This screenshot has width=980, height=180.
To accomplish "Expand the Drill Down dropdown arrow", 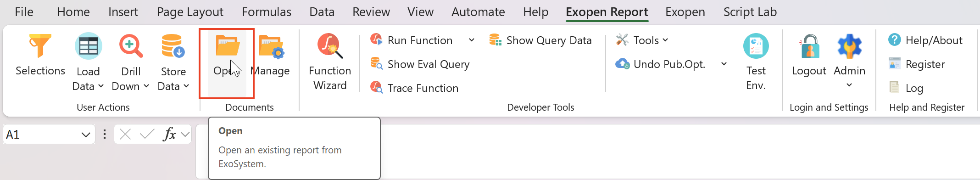I will (146, 86).
